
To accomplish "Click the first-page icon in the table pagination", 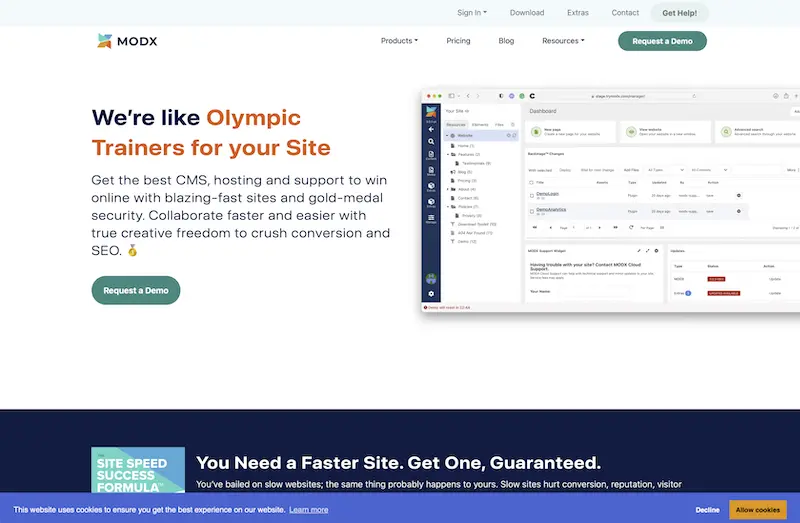I will click(x=535, y=227).
